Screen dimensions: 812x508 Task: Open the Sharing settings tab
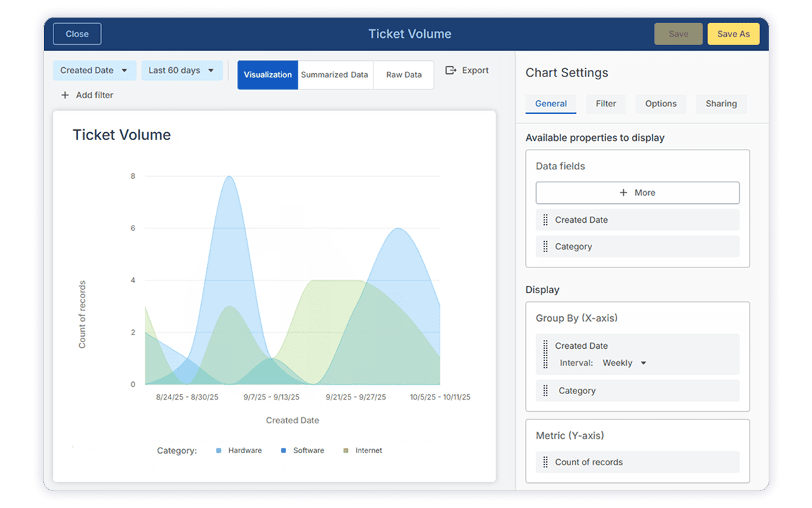pyautogui.click(x=721, y=104)
